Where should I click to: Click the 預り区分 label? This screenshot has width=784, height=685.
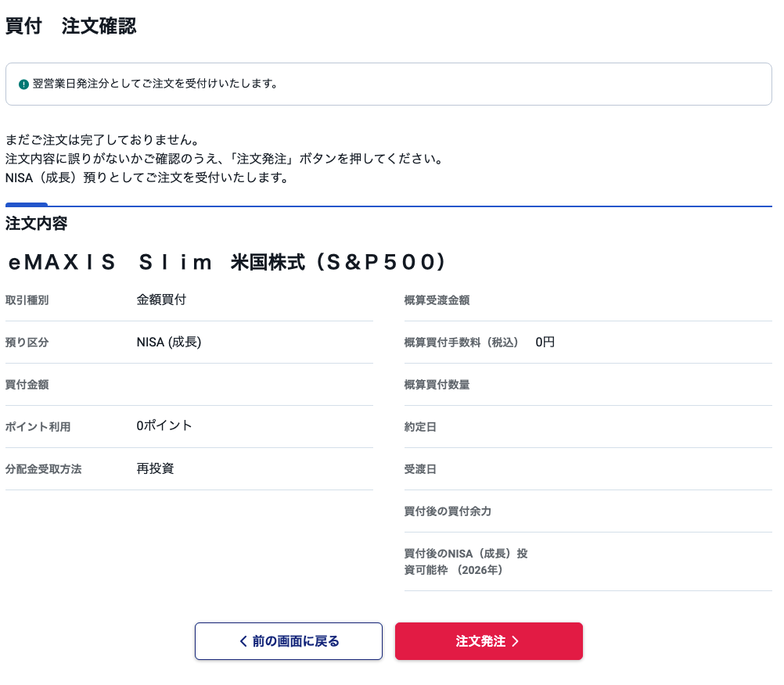(x=27, y=342)
